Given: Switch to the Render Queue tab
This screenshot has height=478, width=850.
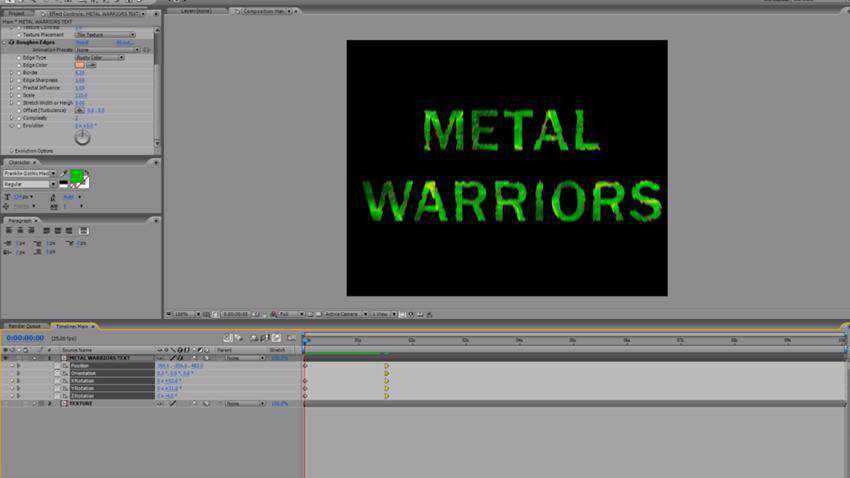Looking at the screenshot, I should coord(24,326).
